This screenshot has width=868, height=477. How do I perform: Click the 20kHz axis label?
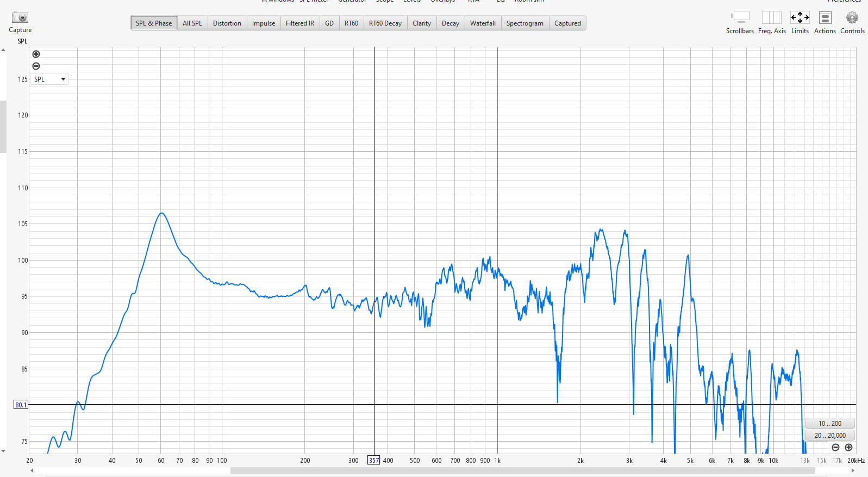856,461
